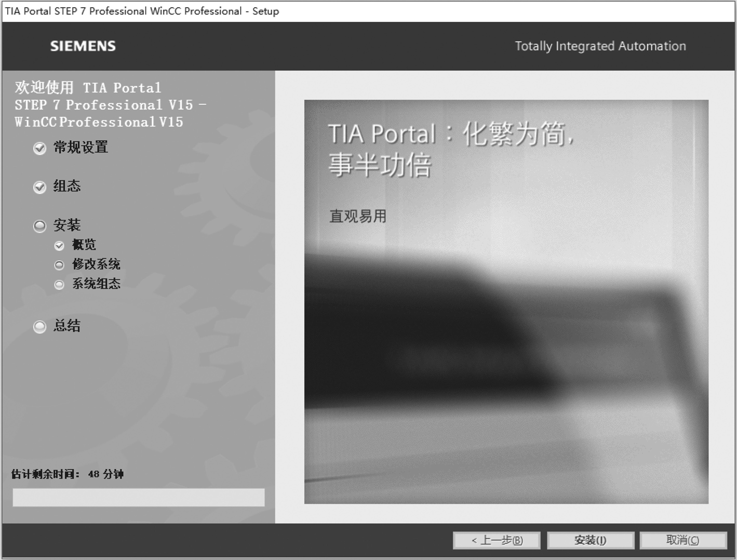Select the 系统组态 sub-step label

[x=96, y=283]
